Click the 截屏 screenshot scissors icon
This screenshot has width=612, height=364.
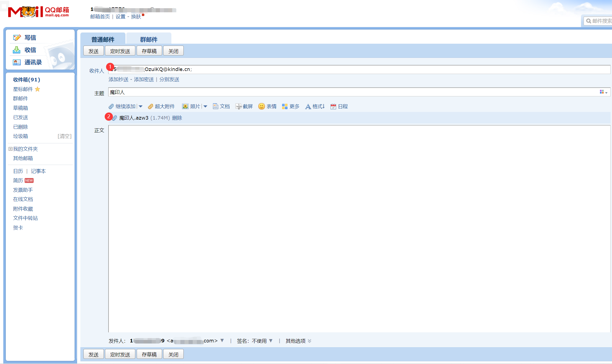pyautogui.click(x=238, y=106)
